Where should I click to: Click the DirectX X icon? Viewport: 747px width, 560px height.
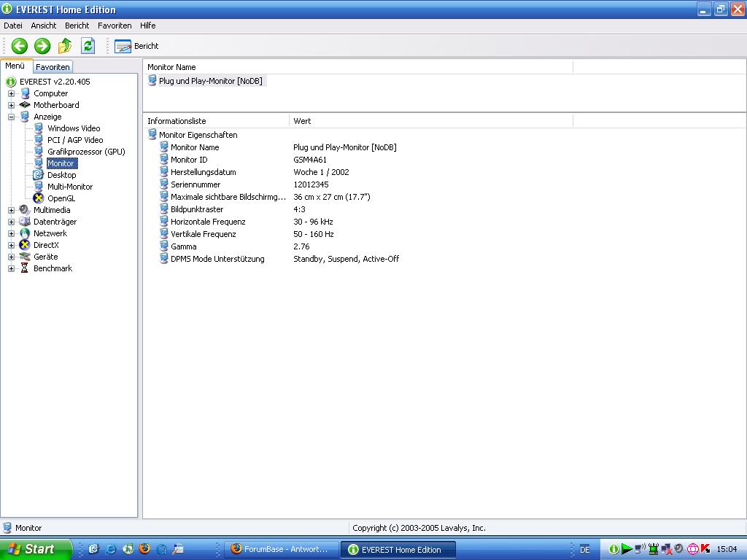click(x=25, y=245)
